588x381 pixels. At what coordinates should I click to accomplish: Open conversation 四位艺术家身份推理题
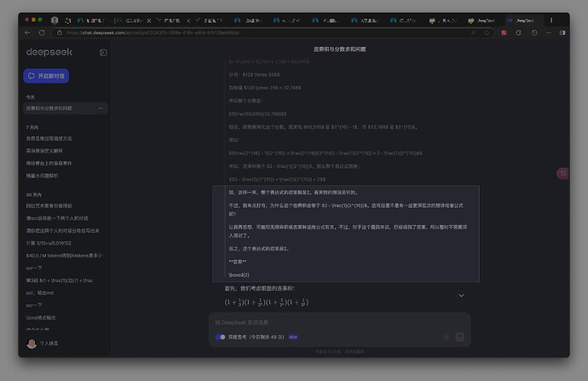coord(49,206)
